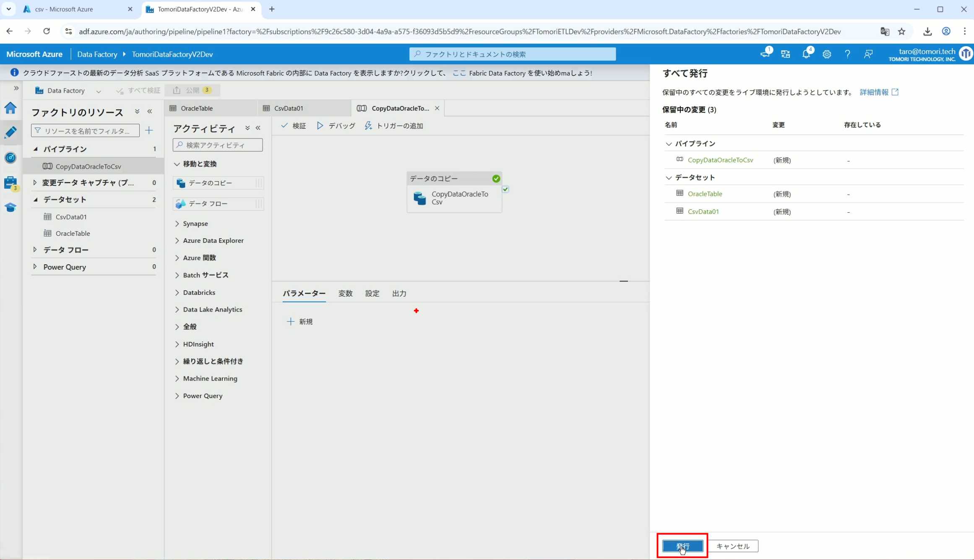Screen dimensions: 974x560
Task: Click the デバッグ toolbar button
Action: tap(336, 126)
